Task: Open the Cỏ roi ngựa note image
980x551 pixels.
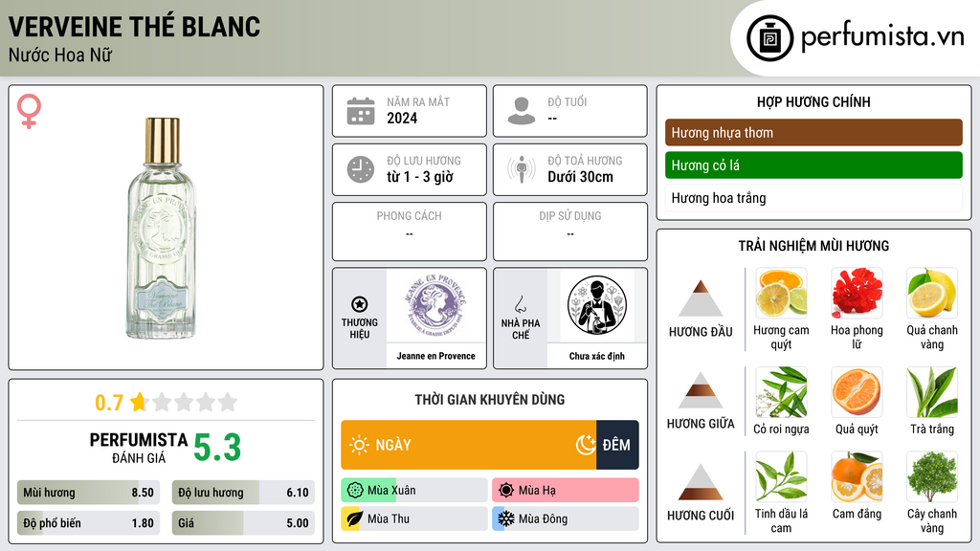Action: [781, 391]
